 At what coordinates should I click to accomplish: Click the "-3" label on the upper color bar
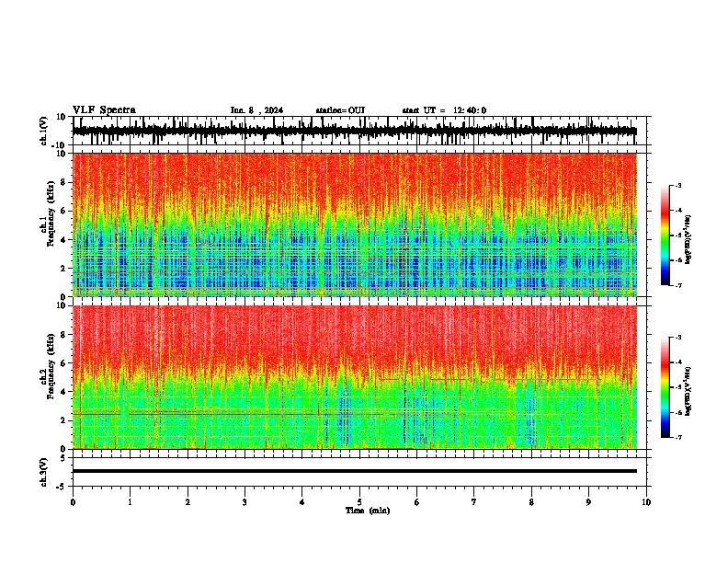(x=677, y=185)
